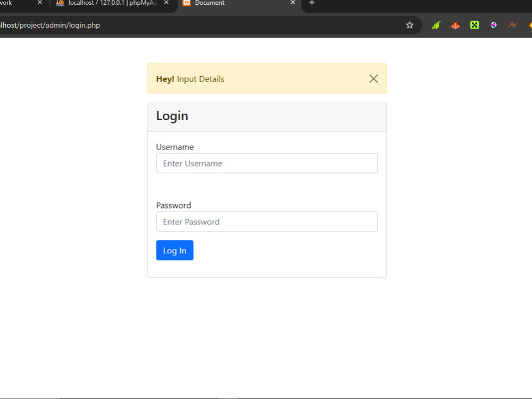The width and height of the screenshot is (532, 399).
Task: Open the orange slashes extension icon
Action: pos(513,25)
